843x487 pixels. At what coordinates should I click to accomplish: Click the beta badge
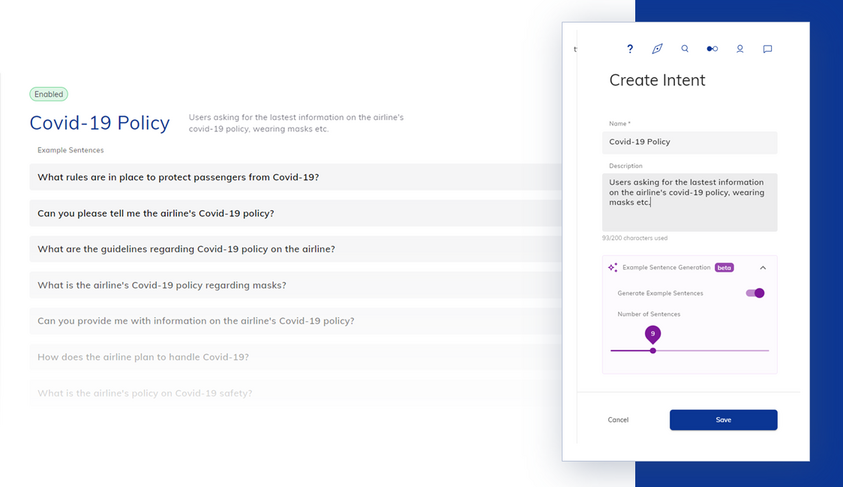click(724, 268)
